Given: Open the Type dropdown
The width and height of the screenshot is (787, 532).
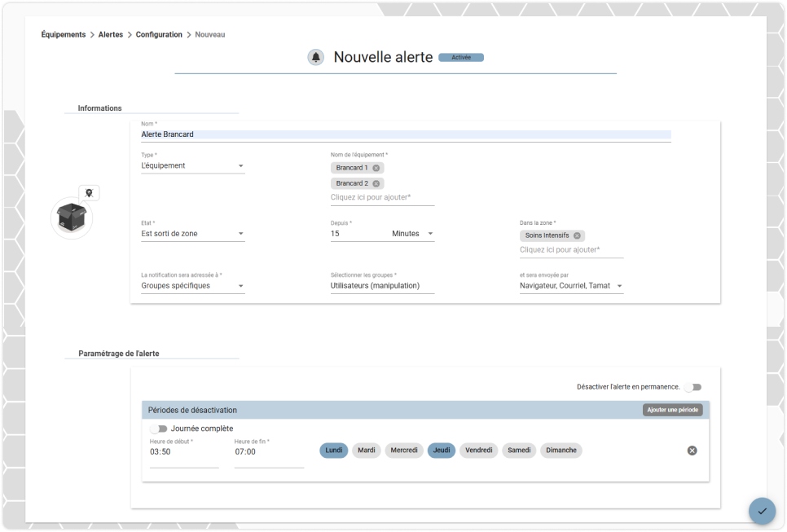Looking at the screenshot, I should coord(193,165).
